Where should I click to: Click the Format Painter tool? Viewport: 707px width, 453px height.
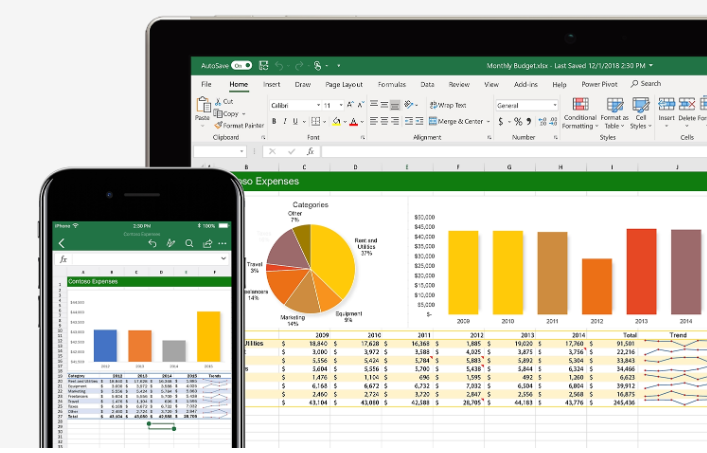(242, 126)
